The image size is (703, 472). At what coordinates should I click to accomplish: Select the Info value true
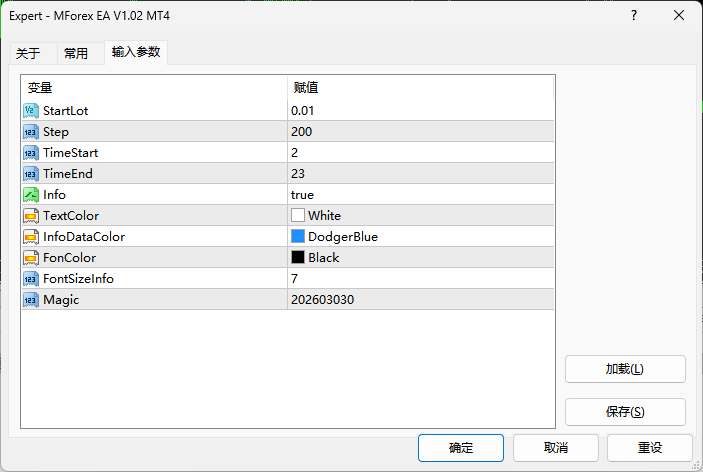click(302, 195)
